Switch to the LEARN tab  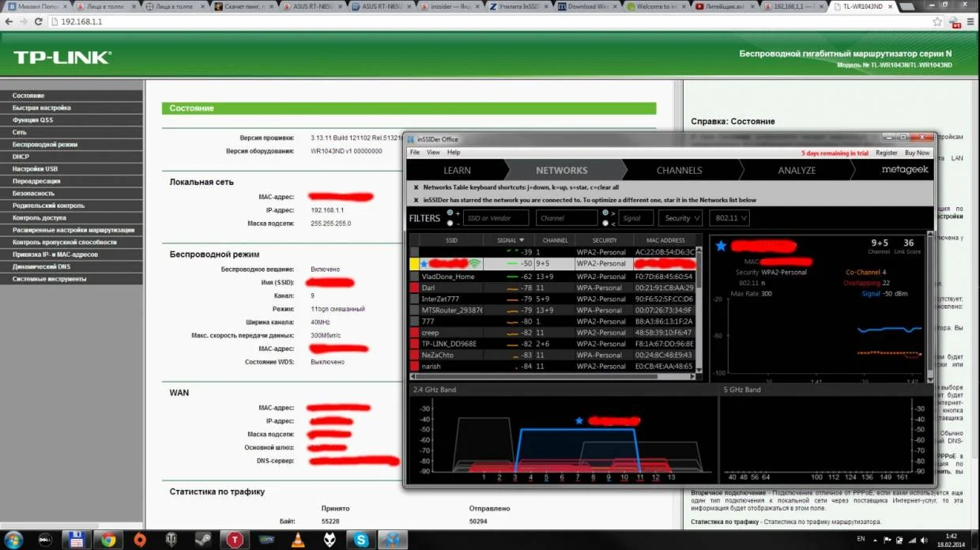(x=457, y=170)
